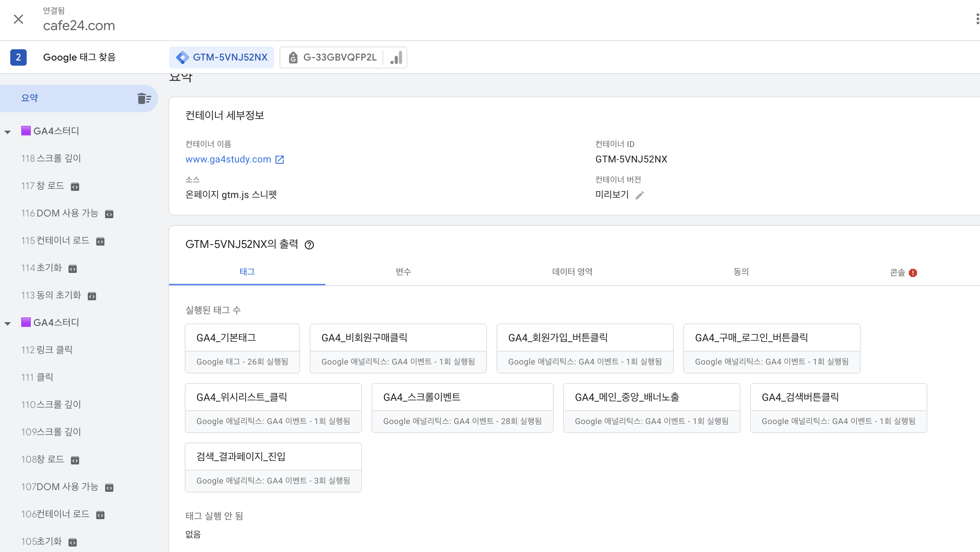Click the bar chart icon beside G-33GBVQFP2L

396,57
